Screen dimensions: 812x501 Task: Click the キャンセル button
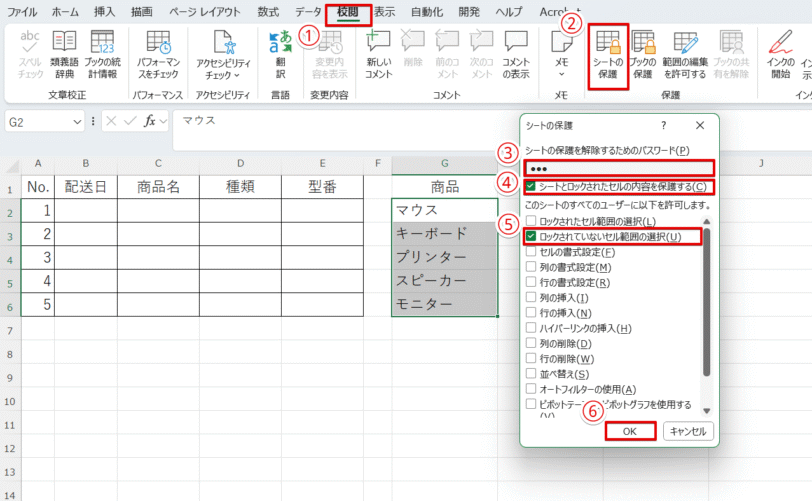(x=688, y=431)
